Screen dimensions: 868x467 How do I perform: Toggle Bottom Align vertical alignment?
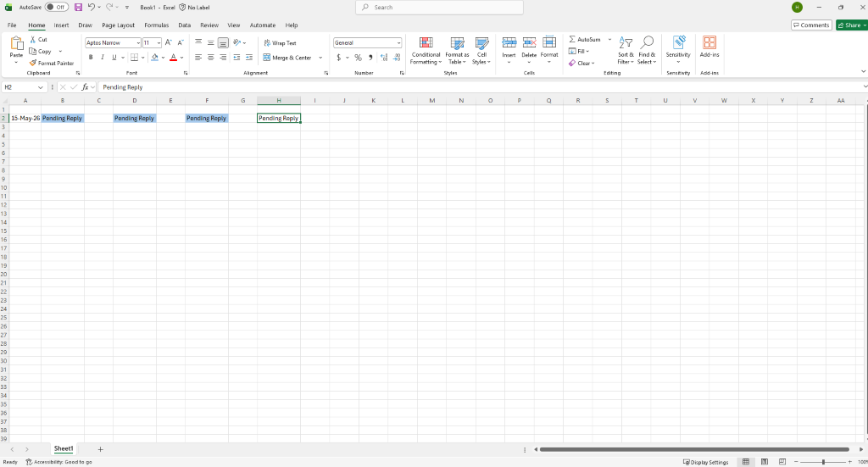click(223, 42)
